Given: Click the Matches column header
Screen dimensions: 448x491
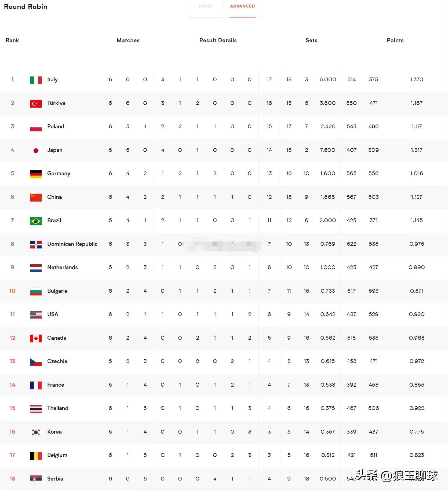Looking at the screenshot, I should point(128,40).
